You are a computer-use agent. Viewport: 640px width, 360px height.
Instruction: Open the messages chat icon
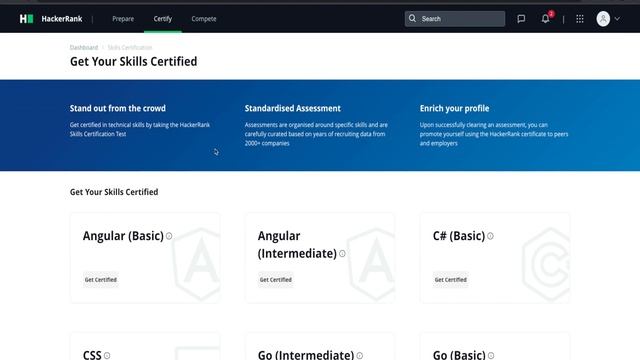[521, 19]
